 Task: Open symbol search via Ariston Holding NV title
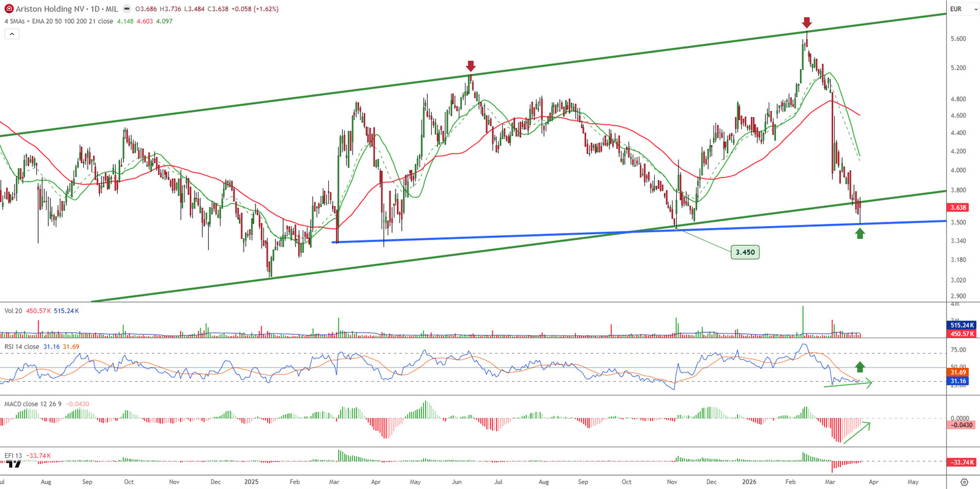point(50,9)
